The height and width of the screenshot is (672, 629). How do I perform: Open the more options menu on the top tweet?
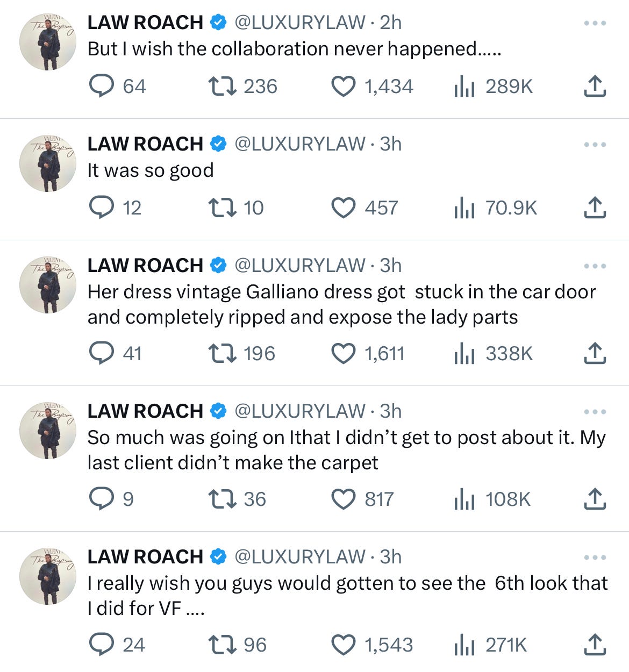[595, 22]
